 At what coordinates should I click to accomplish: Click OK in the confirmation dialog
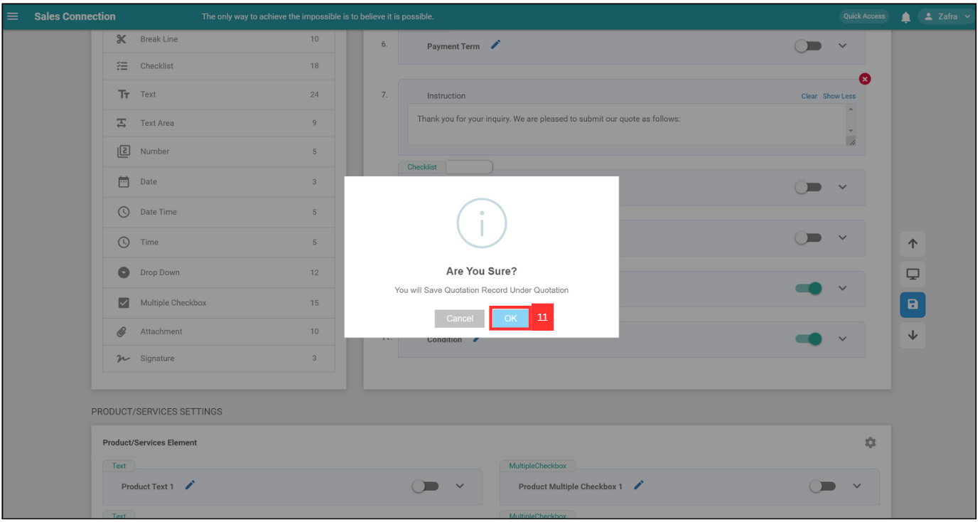coord(510,319)
